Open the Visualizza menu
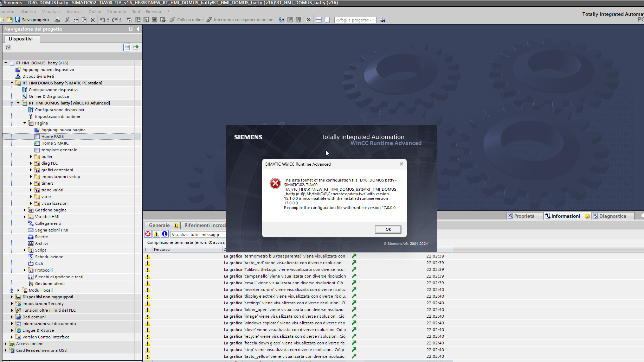 point(51,12)
